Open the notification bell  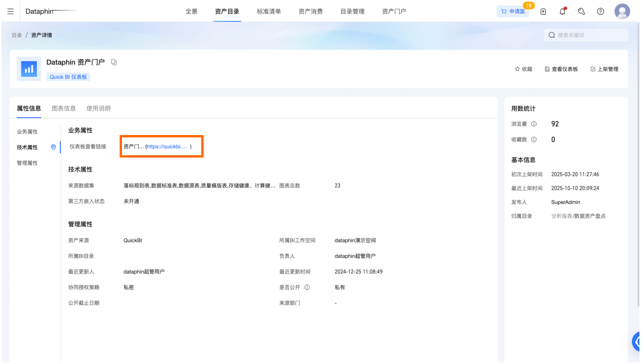click(x=562, y=12)
